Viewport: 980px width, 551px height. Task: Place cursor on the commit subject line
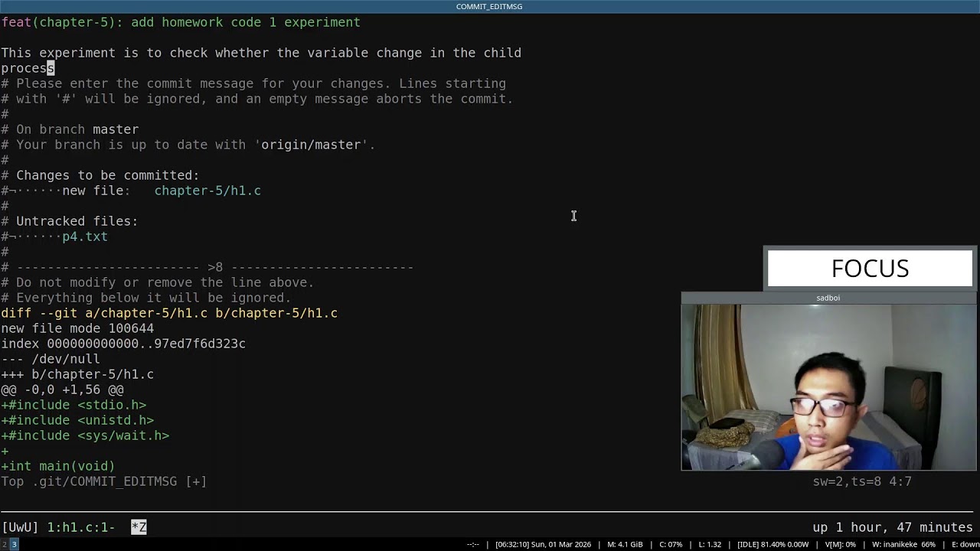click(x=181, y=22)
